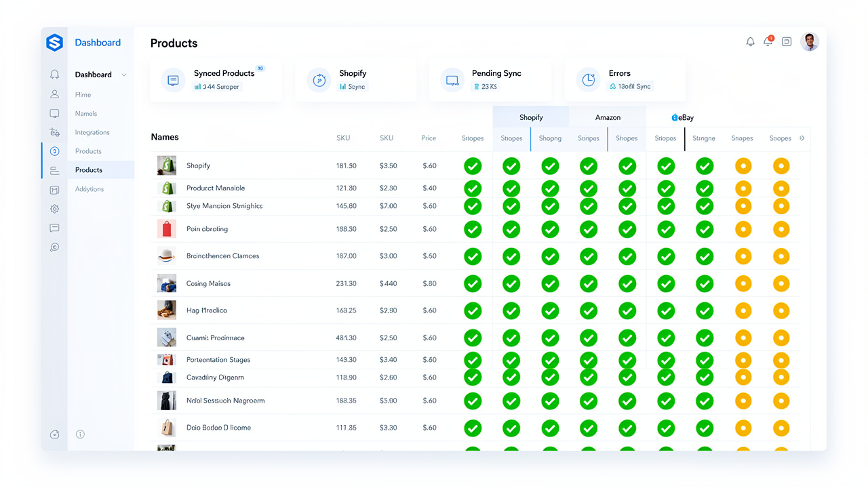This screenshot has height=488, width=868.
Task: Toggle first green check for Cosing Maisos
Action: [473, 284]
